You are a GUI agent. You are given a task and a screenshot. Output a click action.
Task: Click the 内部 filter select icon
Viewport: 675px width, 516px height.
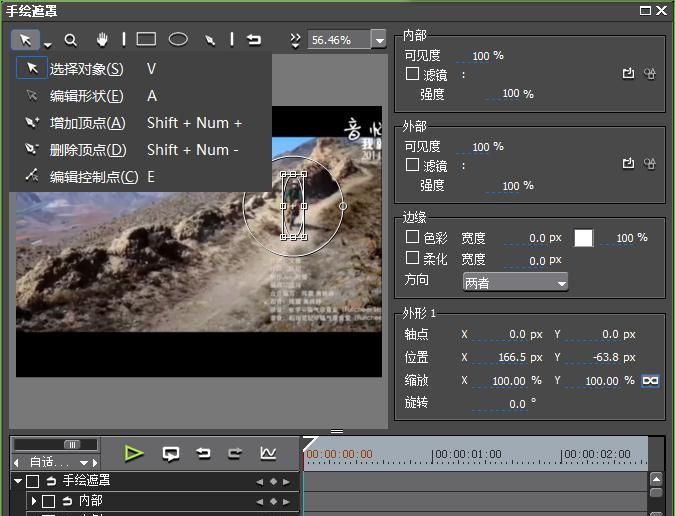tap(628, 74)
